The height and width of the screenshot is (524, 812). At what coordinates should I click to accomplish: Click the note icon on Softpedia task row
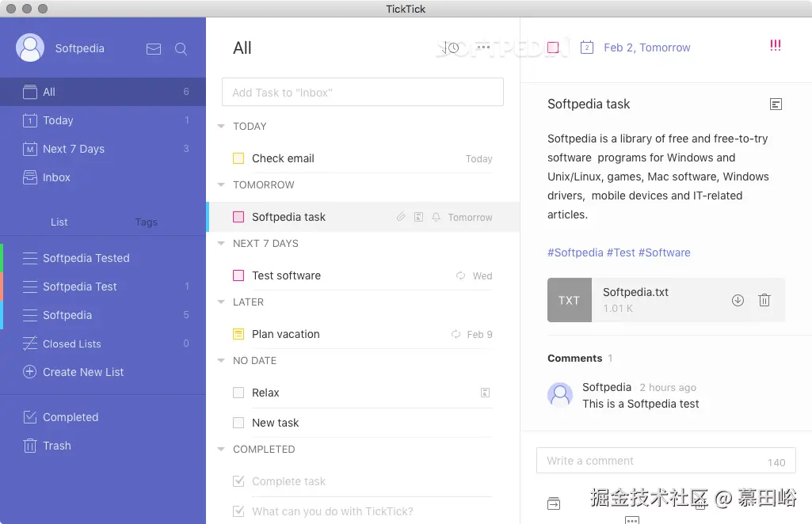[418, 217]
